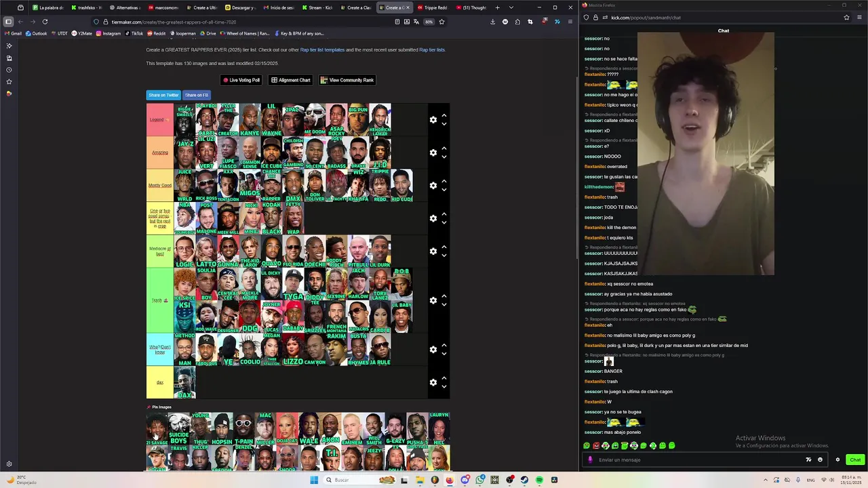
Task: Toggle reader view in address bar
Action: point(397,22)
